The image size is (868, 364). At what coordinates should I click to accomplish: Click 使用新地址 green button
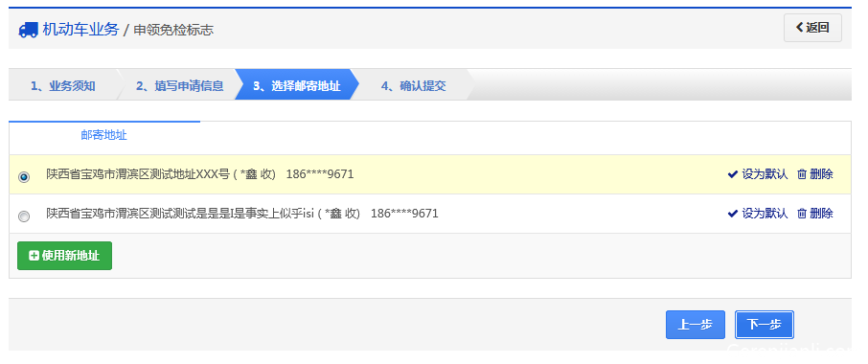[x=65, y=256]
